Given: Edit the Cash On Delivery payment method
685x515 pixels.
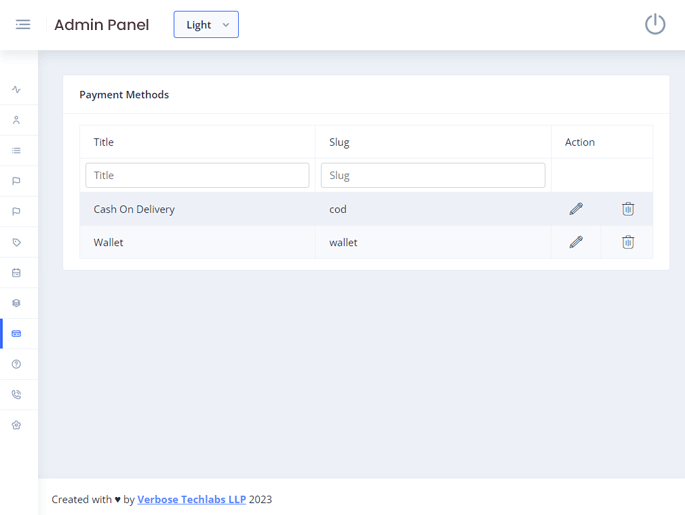Looking at the screenshot, I should [x=576, y=209].
